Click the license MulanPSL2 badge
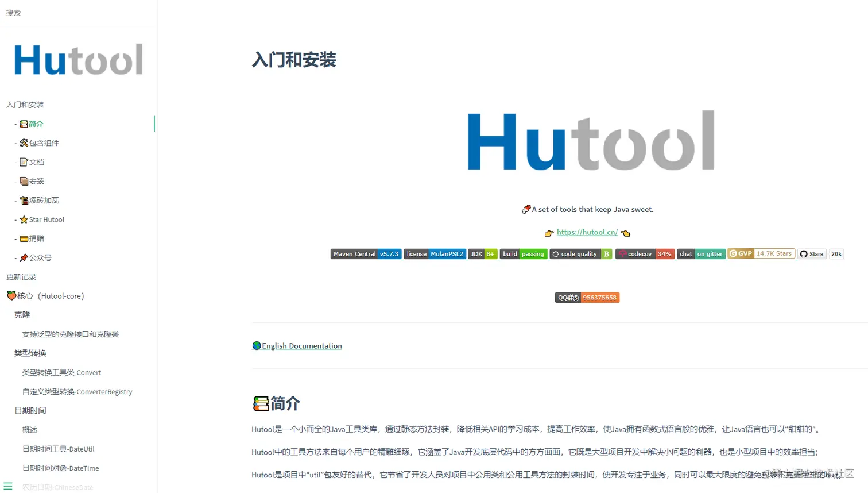Viewport: 868px width, 493px height. [435, 254]
